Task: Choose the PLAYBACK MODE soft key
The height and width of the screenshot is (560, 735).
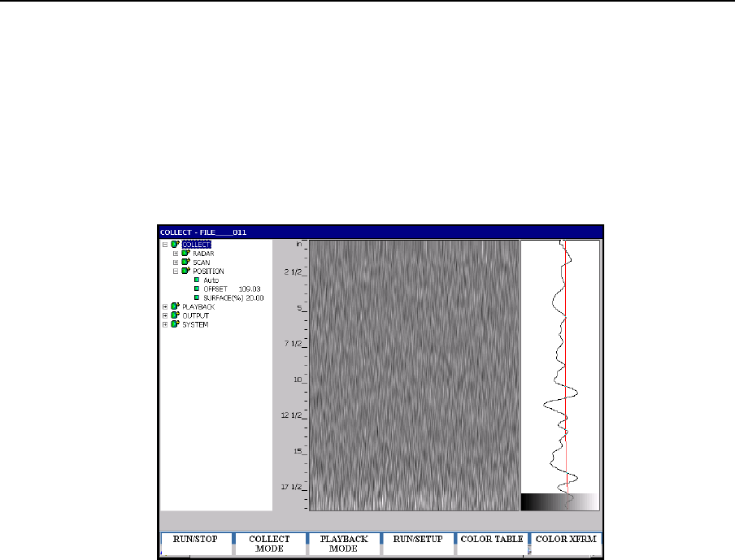Action: 344,544
